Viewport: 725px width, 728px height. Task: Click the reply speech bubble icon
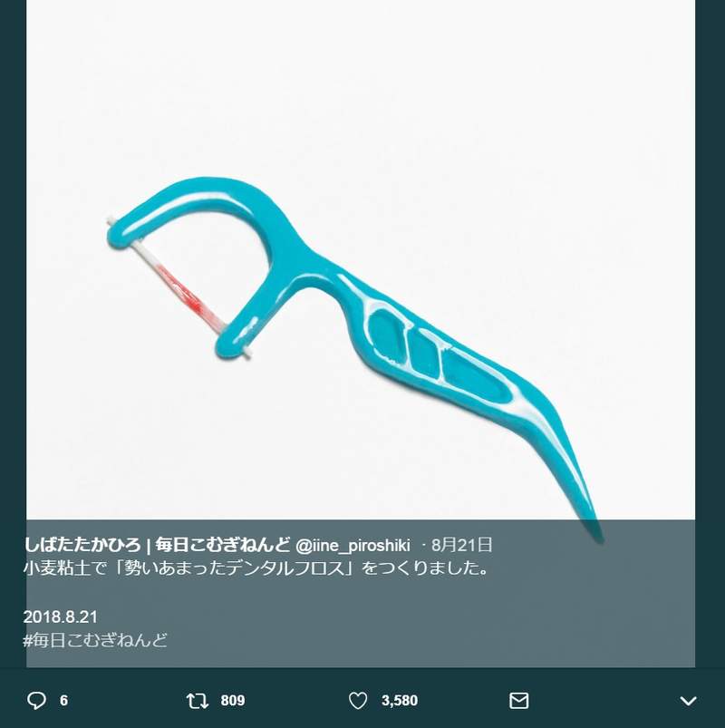pyautogui.click(x=36, y=701)
